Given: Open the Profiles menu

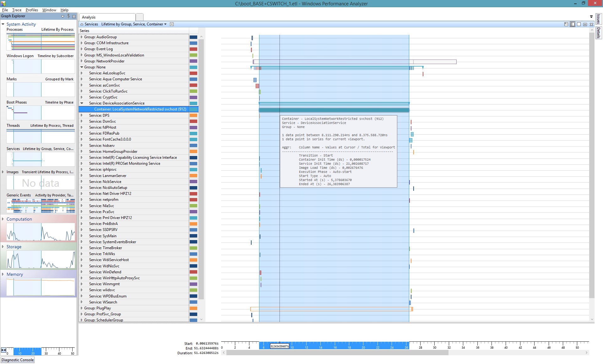Looking at the screenshot, I should click(32, 10).
